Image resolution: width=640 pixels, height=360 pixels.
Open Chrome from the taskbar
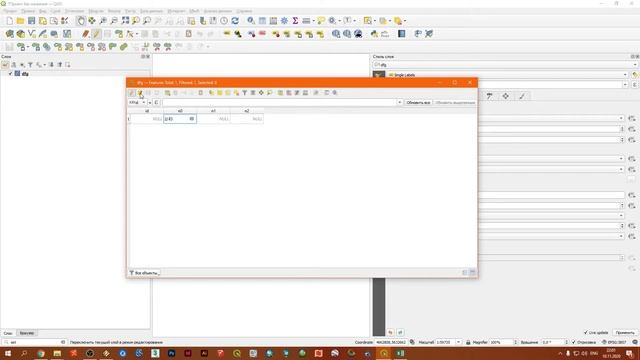coord(41,353)
